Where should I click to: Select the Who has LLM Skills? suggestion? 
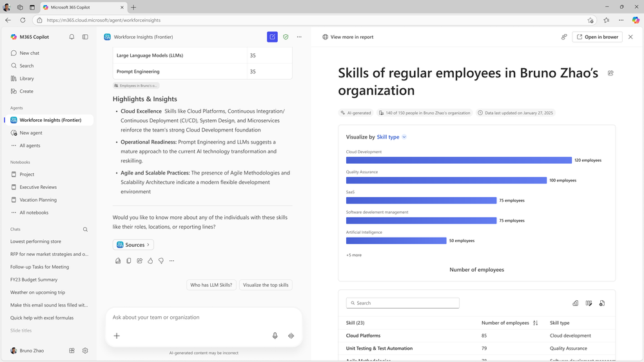pos(211,285)
